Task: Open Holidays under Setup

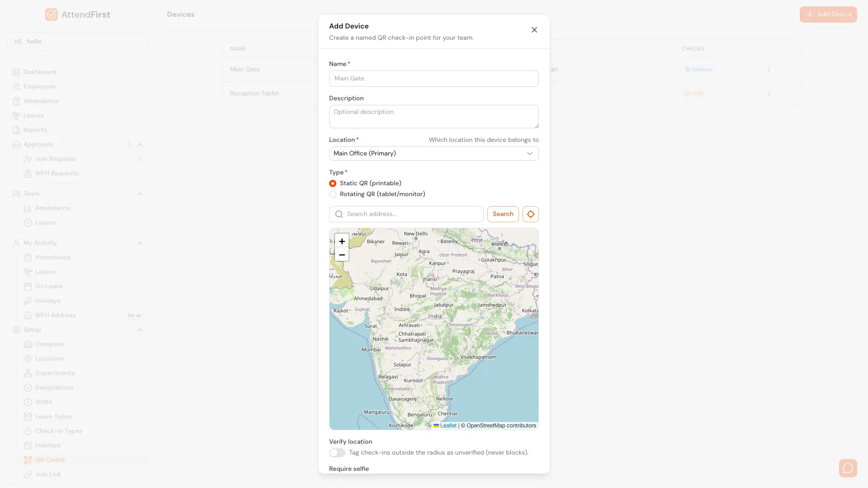Action: pos(48,446)
